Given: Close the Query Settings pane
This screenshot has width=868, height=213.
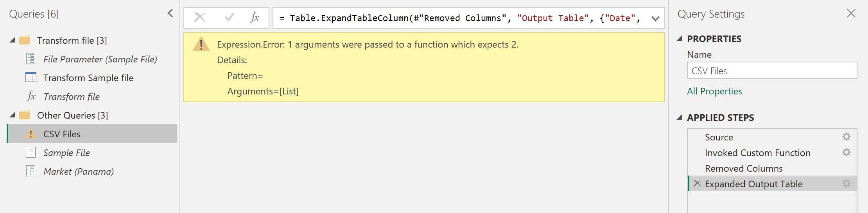Looking at the screenshot, I should (x=851, y=14).
